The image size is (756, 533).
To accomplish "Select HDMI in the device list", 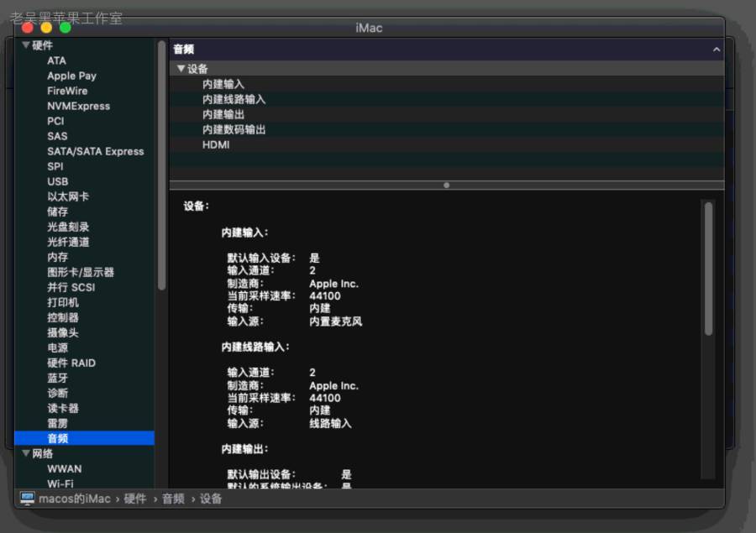I will coord(216,144).
